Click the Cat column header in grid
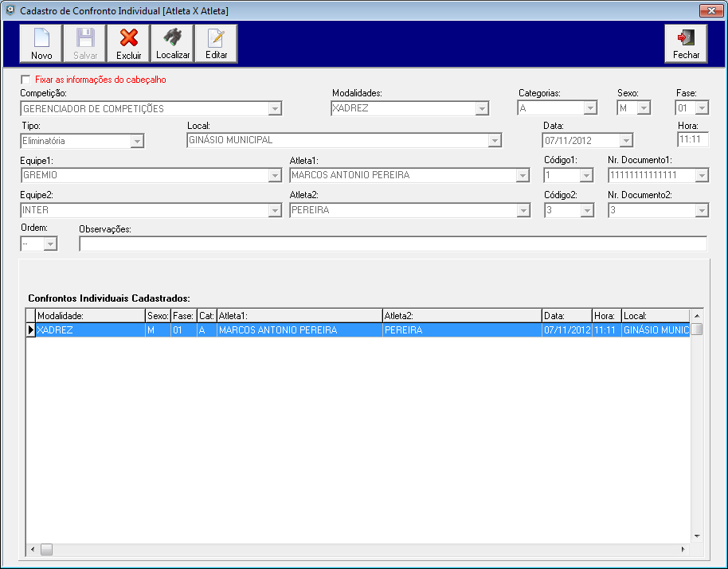The image size is (728, 569). coord(206,316)
